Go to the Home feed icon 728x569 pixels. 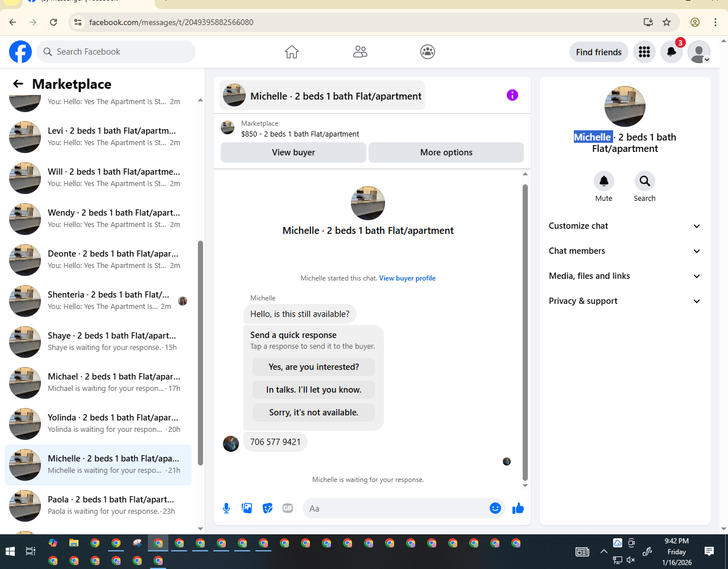[x=292, y=52]
